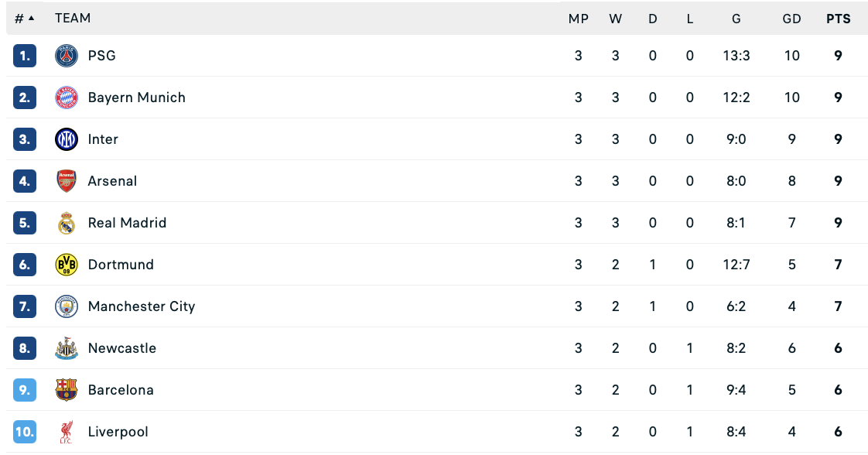Click the Bayern Munich club crest

[67, 97]
